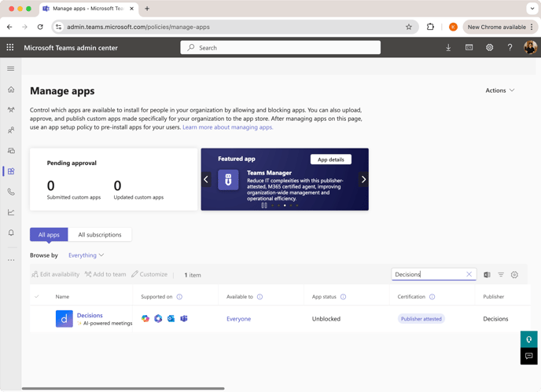The height and width of the screenshot is (392, 541).
Task: Open the Teams sidebar icon
Action: [x=11, y=110]
